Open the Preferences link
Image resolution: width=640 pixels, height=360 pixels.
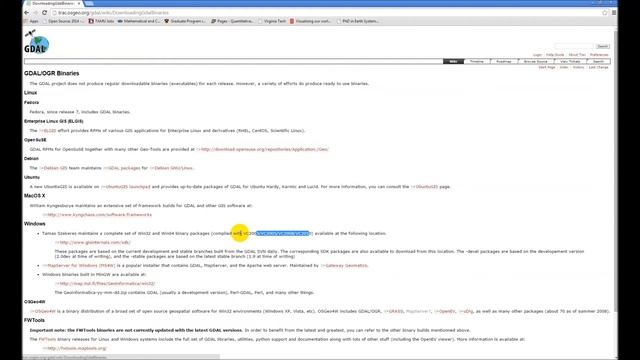point(599,55)
